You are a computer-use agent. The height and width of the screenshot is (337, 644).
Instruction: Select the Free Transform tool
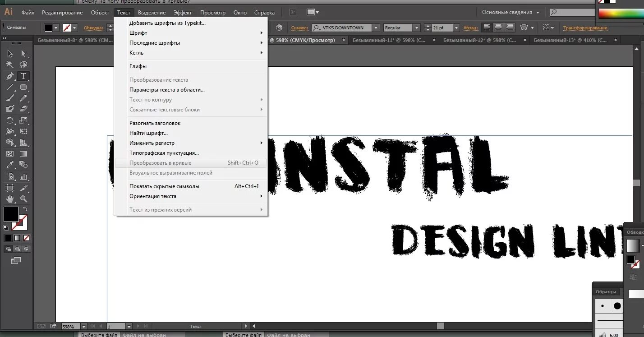[x=24, y=131]
